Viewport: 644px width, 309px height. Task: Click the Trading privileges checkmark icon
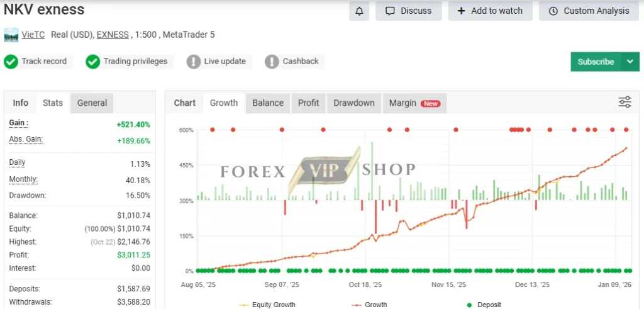(93, 62)
